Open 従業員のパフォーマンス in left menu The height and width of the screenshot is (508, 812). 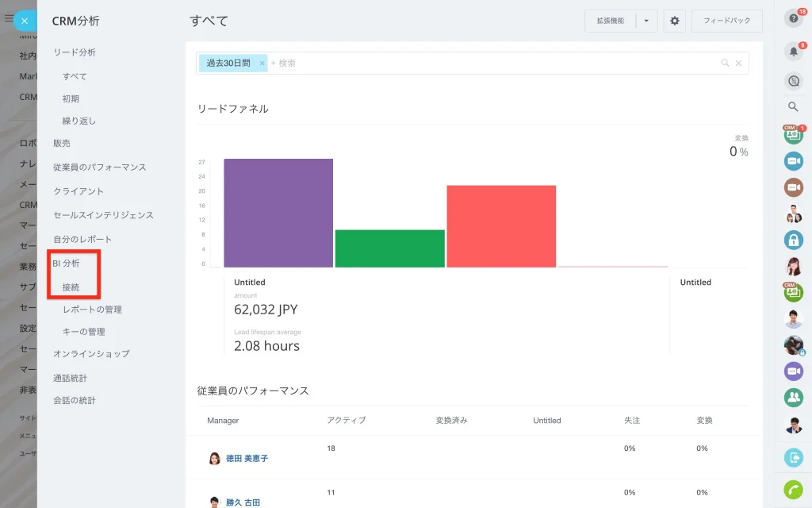99,167
